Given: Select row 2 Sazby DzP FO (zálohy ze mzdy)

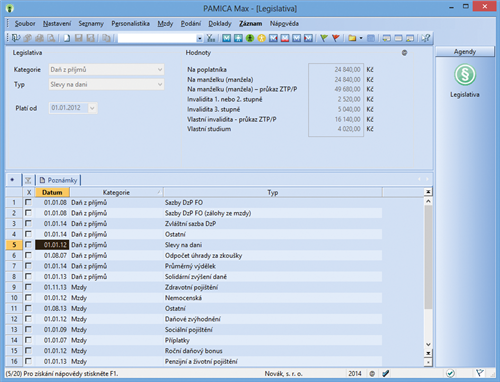Looking at the screenshot, I should pos(194,213).
